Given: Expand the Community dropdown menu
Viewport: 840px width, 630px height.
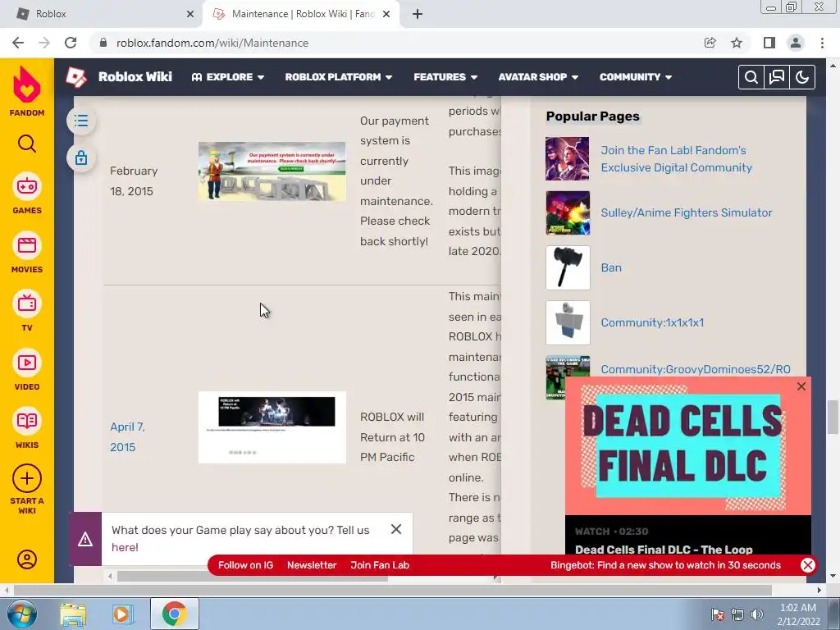Looking at the screenshot, I should tap(636, 77).
